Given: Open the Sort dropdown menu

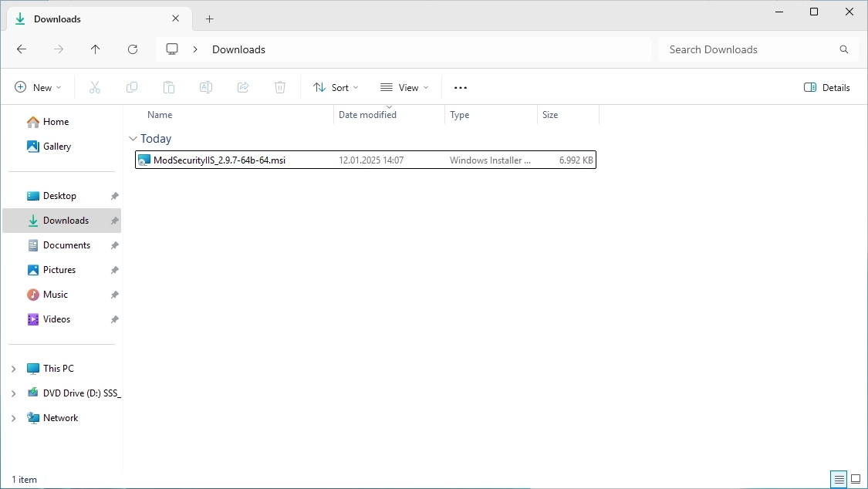Looking at the screenshot, I should click(x=336, y=88).
